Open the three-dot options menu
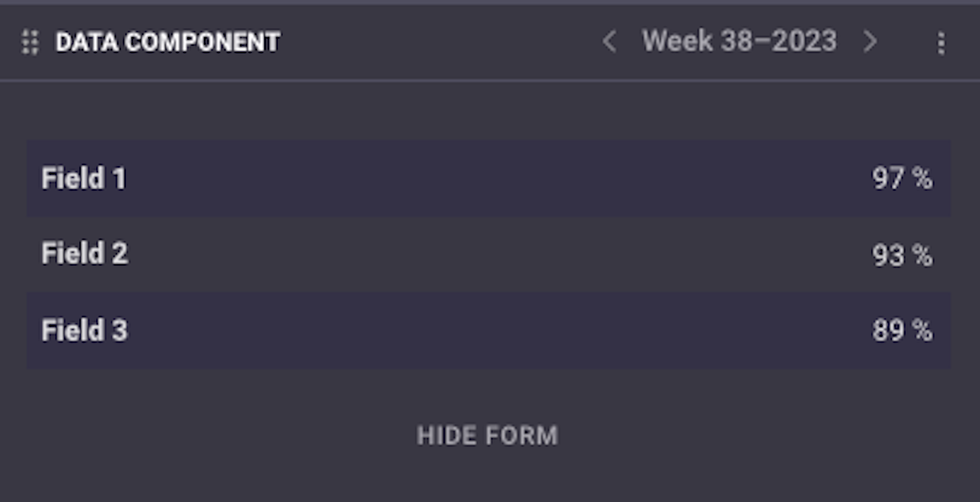The image size is (980, 502). pos(941,43)
